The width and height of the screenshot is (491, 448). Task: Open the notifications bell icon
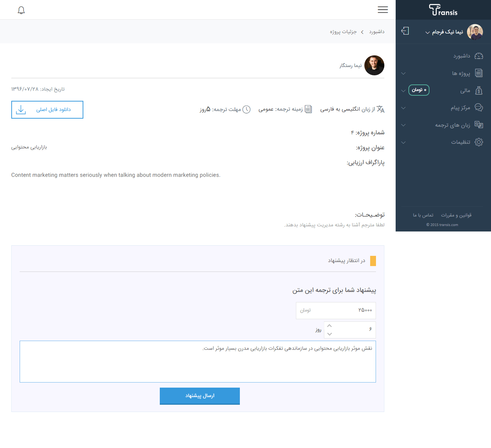pos(21,10)
